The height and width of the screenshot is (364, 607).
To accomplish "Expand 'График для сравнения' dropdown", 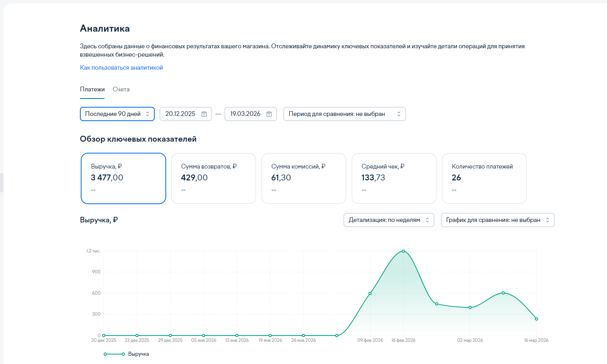I will tap(497, 220).
